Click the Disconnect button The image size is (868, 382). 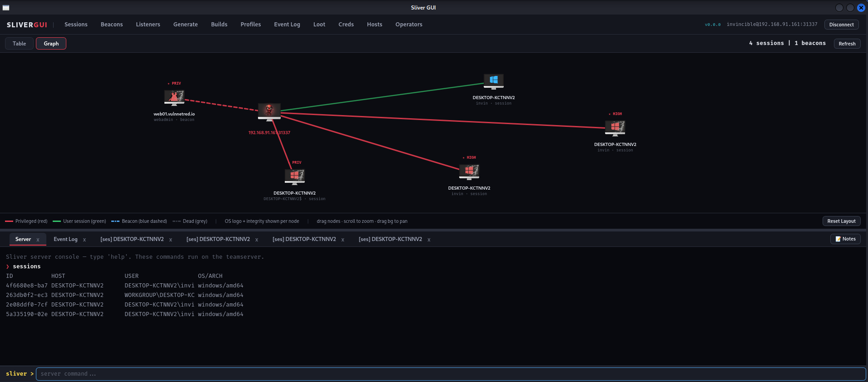click(842, 25)
